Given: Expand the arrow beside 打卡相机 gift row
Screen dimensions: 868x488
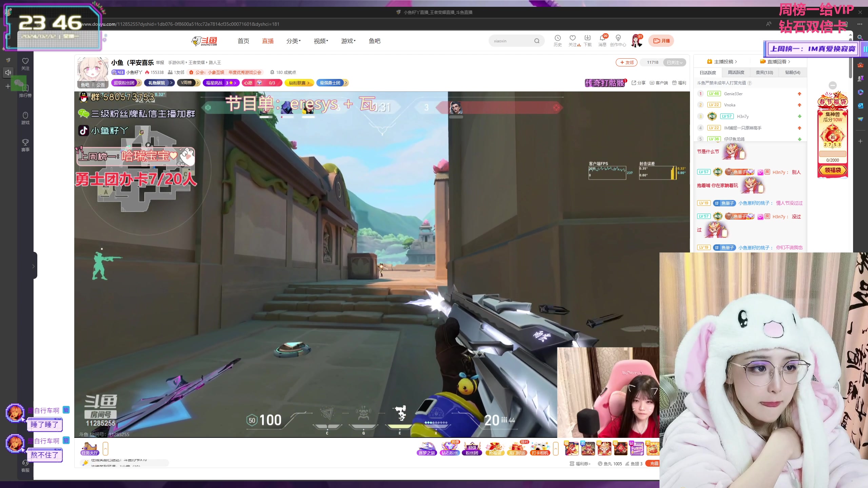Looking at the screenshot, I should click(555, 448).
